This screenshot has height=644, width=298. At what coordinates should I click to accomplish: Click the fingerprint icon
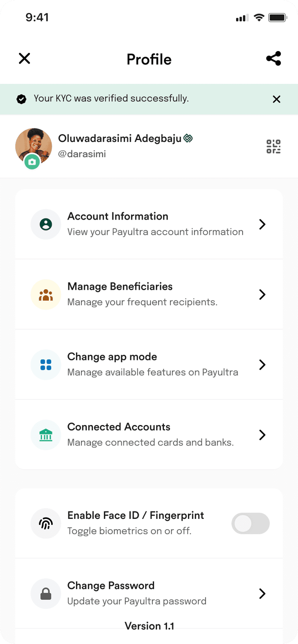pyautogui.click(x=46, y=524)
